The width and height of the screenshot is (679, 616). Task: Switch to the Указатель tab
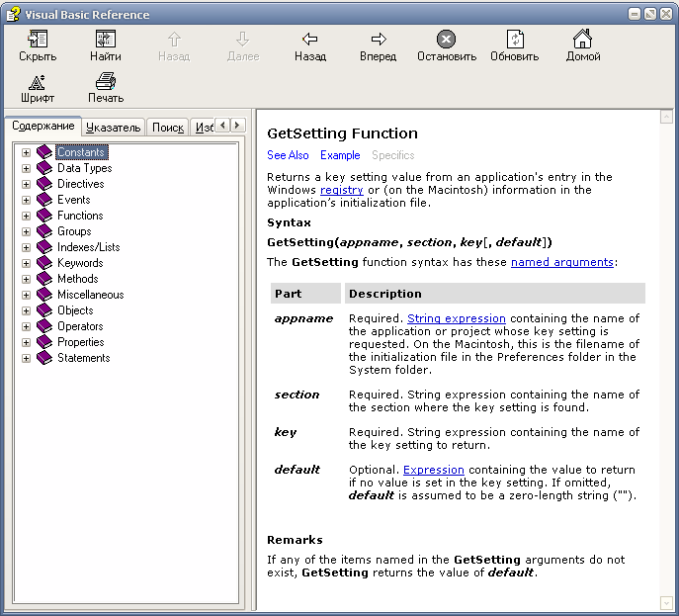tap(113, 128)
